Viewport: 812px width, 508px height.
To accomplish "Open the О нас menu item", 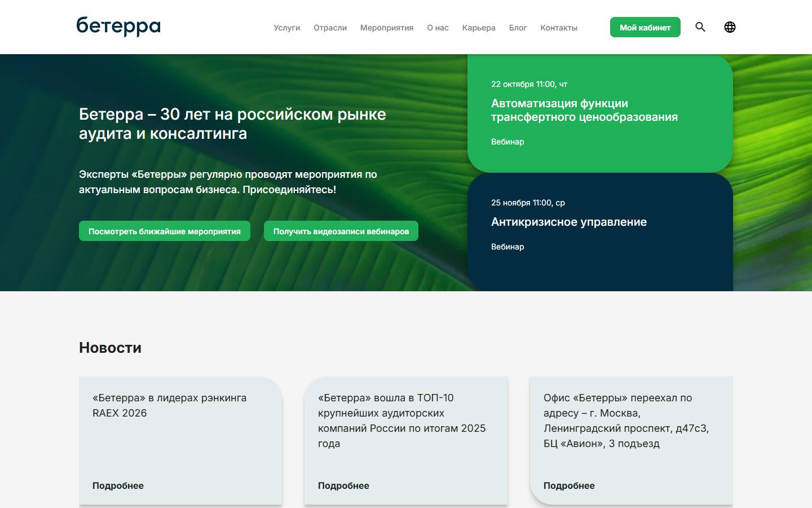I will pos(438,28).
